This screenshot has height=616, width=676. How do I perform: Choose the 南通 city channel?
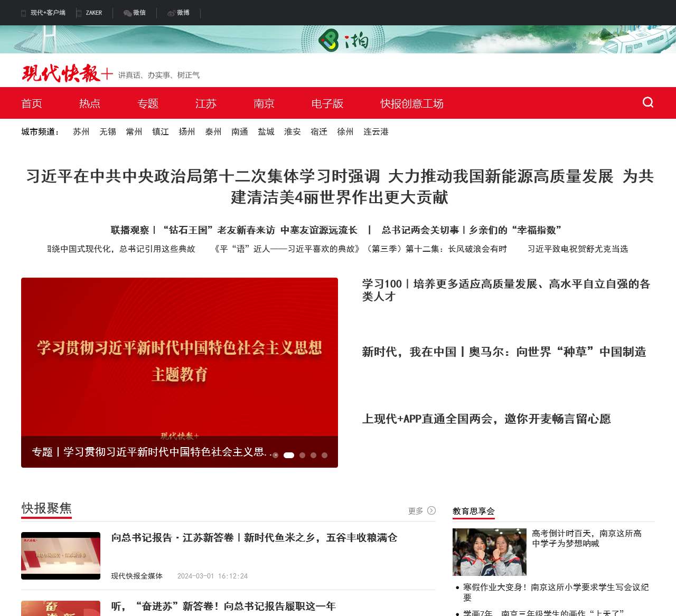[240, 132]
